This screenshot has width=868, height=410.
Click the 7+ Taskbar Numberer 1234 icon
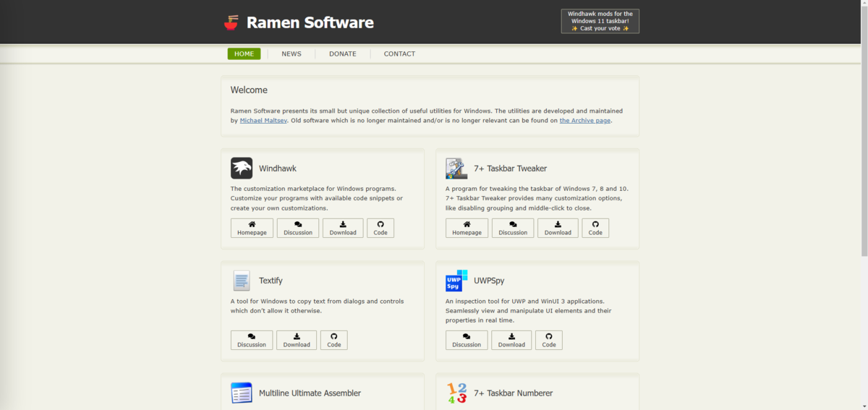pos(456,393)
